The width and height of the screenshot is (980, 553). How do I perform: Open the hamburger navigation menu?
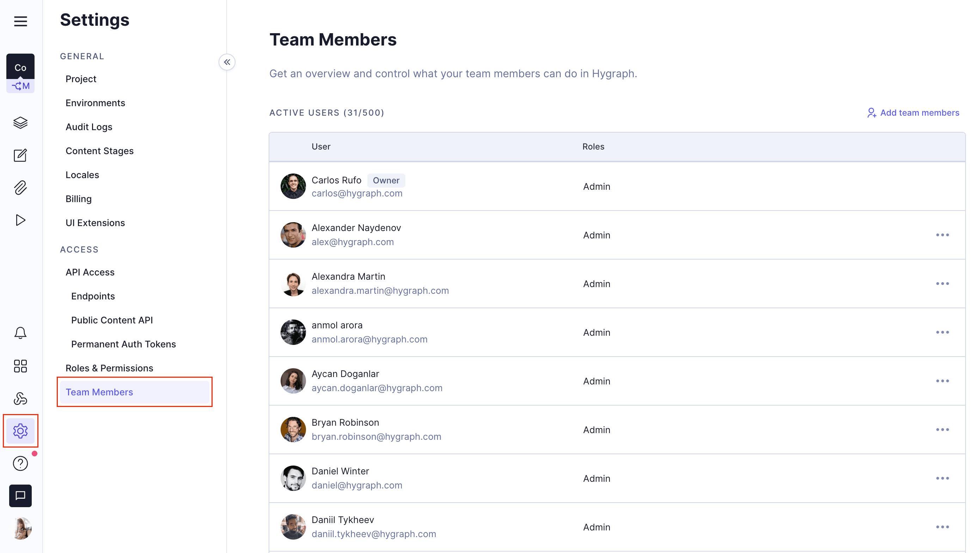(20, 21)
